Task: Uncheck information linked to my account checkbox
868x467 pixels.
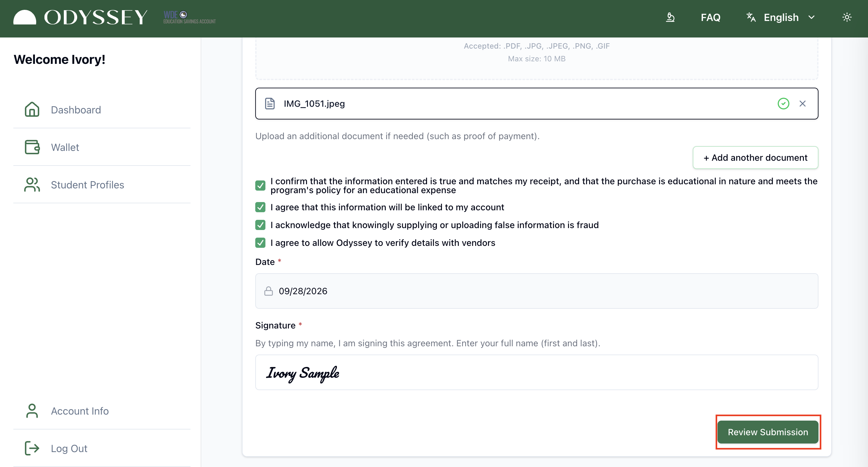Action: (260, 207)
